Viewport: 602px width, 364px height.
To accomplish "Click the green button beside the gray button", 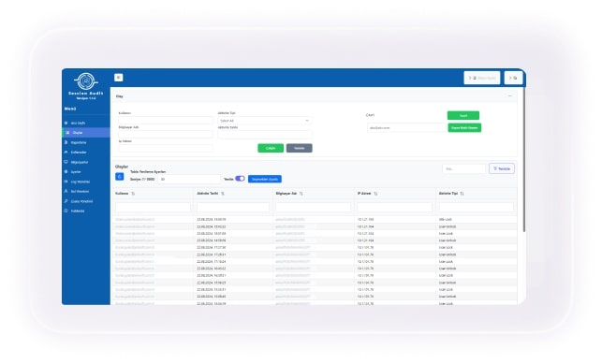I will tap(271, 148).
